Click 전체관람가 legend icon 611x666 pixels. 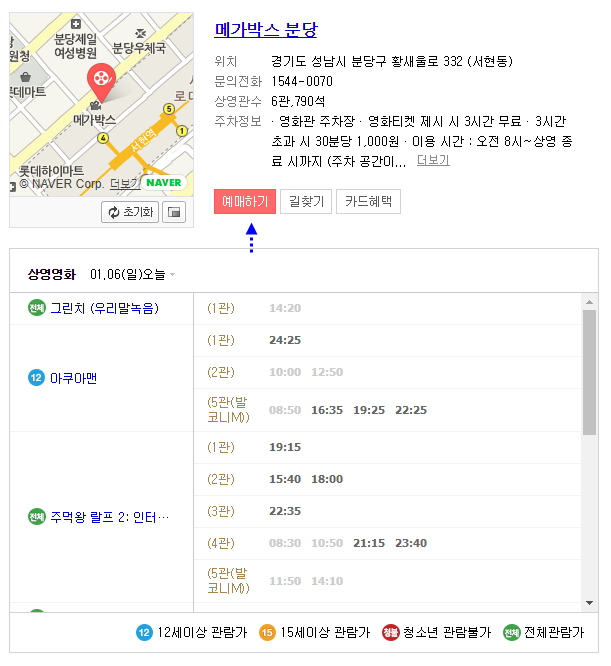[x=512, y=632]
